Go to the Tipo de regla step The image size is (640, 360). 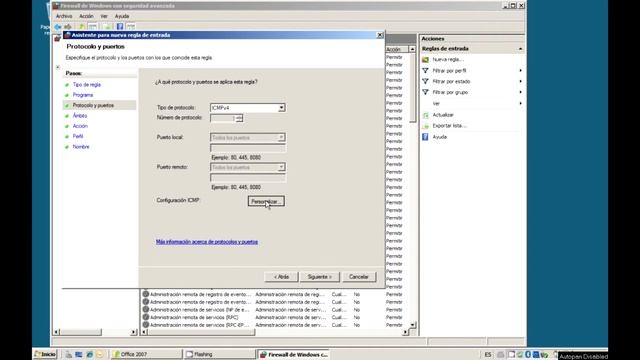point(87,84)
